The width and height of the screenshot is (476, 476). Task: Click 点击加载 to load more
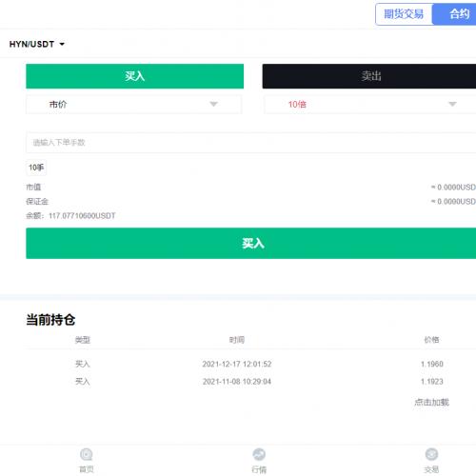click(431, 403)
